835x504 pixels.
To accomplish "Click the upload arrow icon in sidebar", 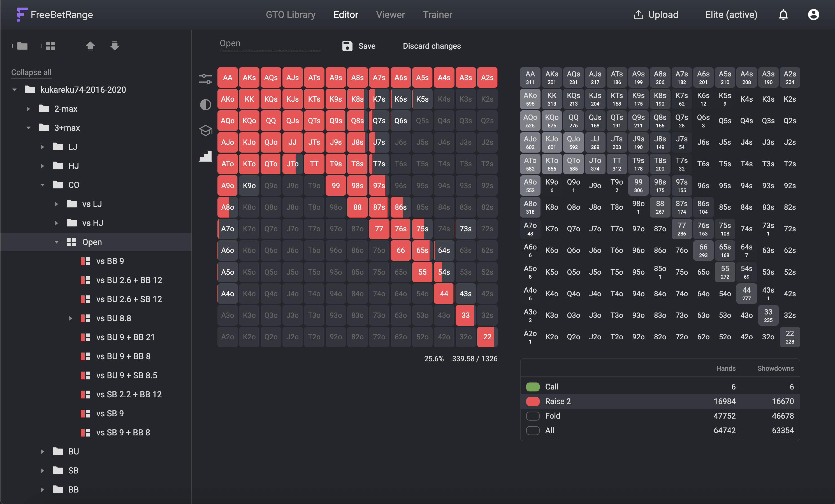I will (x=90, y=46).
